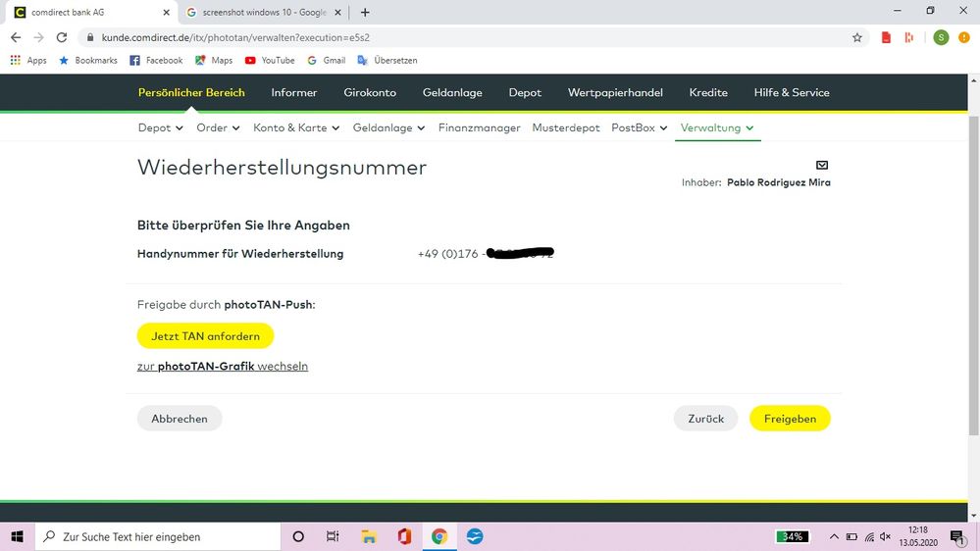Click the orange Chrome update alert icon
Image resolution: width=980 pixels, height=551 pixels.
963,37
